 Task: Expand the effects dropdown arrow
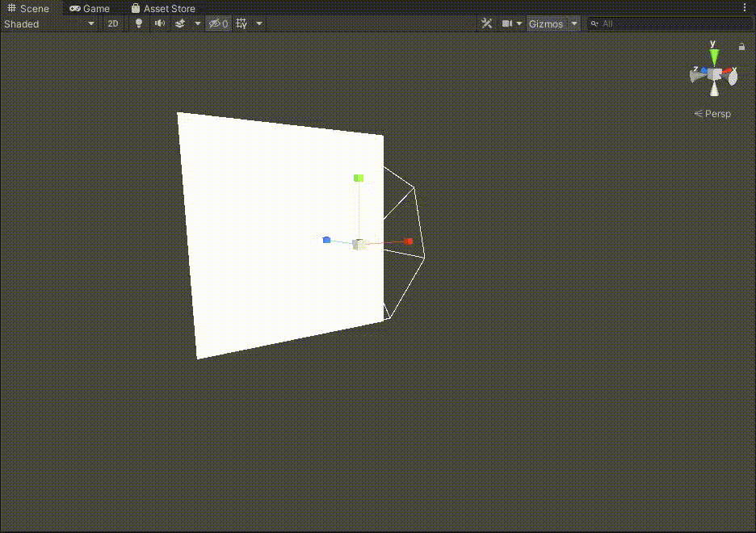pyautogui.click(x=197, y=23)
